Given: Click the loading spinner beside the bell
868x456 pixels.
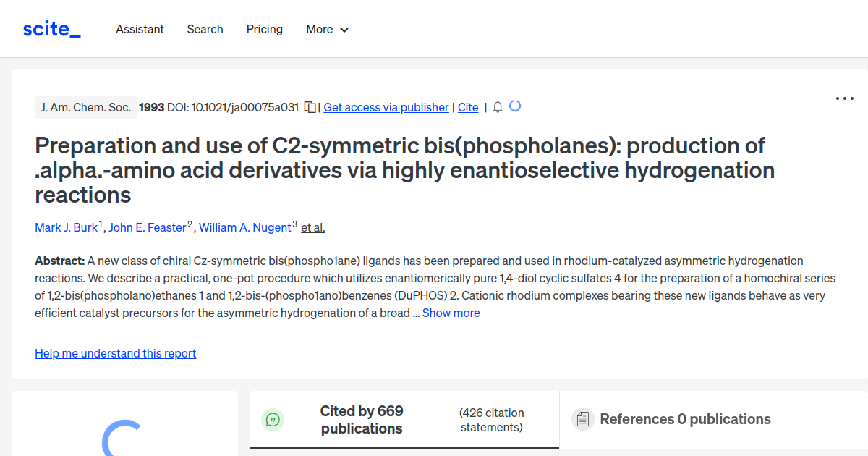Looking at the screenshot, I should (x=514, y=106).
